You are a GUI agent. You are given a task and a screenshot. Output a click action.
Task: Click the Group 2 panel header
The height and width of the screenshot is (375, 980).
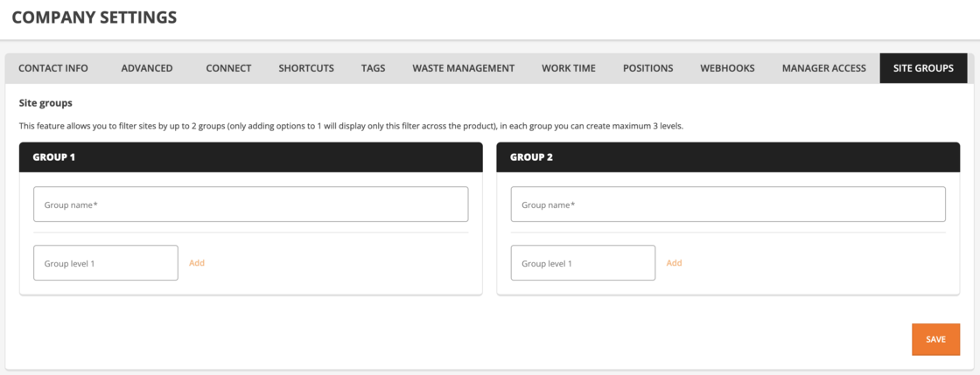[x=728, y=157]
